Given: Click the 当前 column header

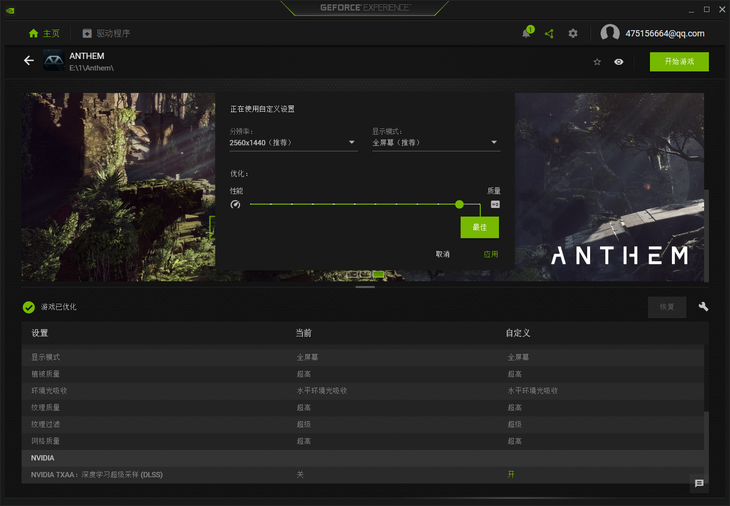Looking at the screenshot, I should point(304,333).
